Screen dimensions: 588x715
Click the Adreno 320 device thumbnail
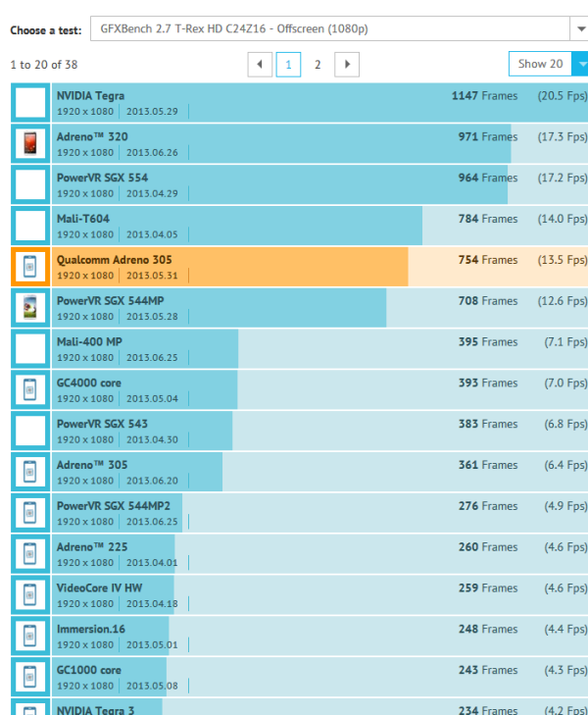pos(30,144)
